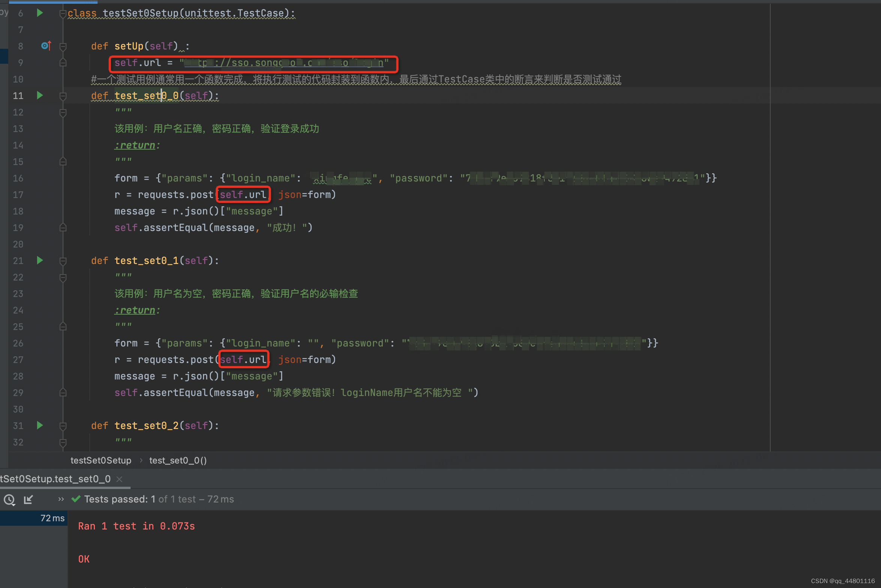Run the testSet0Setup class via gutter arrow
The image size is (881, 588).
click(40, 13)
